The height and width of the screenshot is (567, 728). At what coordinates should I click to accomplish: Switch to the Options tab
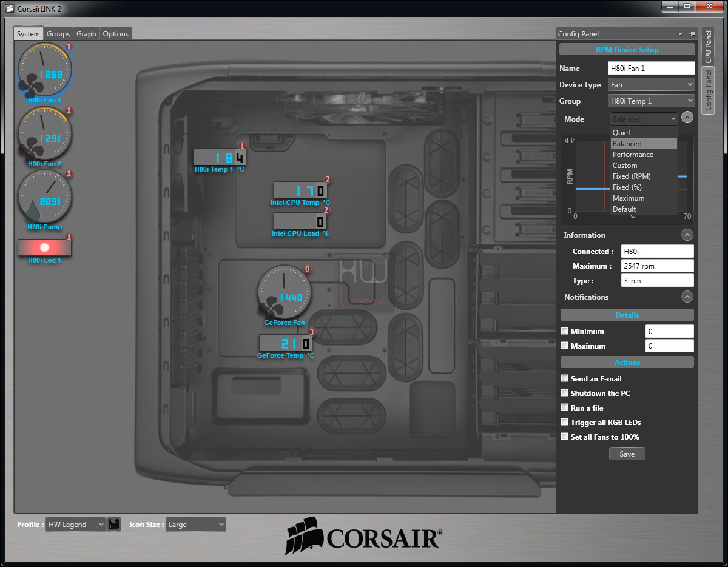point(115,34)
